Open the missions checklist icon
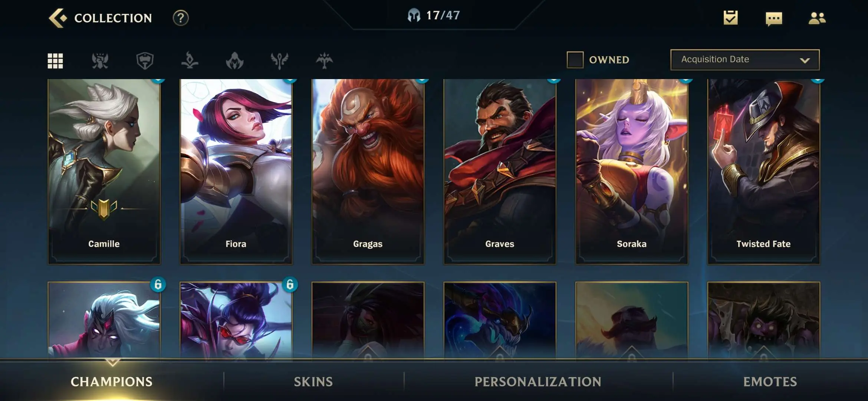The image size is (868, 401). 730,18
